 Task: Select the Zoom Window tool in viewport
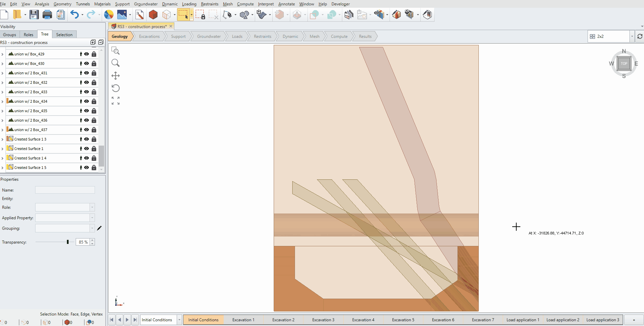(116, 51)
